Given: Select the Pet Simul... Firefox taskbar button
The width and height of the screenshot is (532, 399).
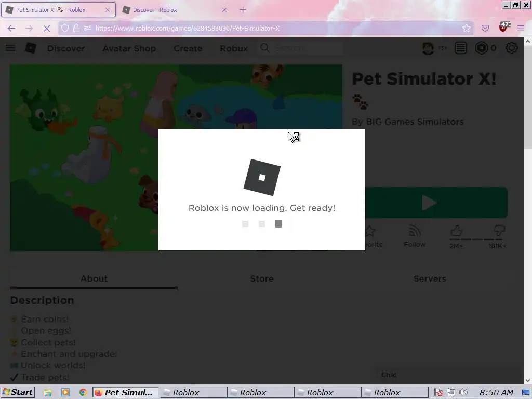Looking at the screenshot, I should pyautogui.click(x=126, y=393).
